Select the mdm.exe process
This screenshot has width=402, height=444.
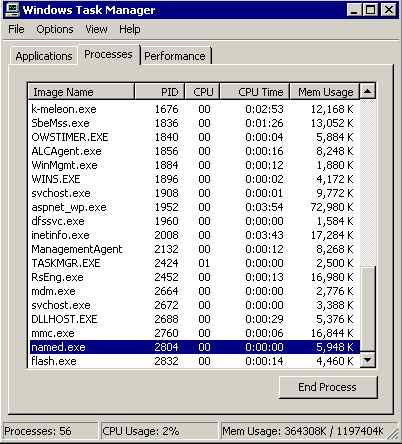click(194, 291)
